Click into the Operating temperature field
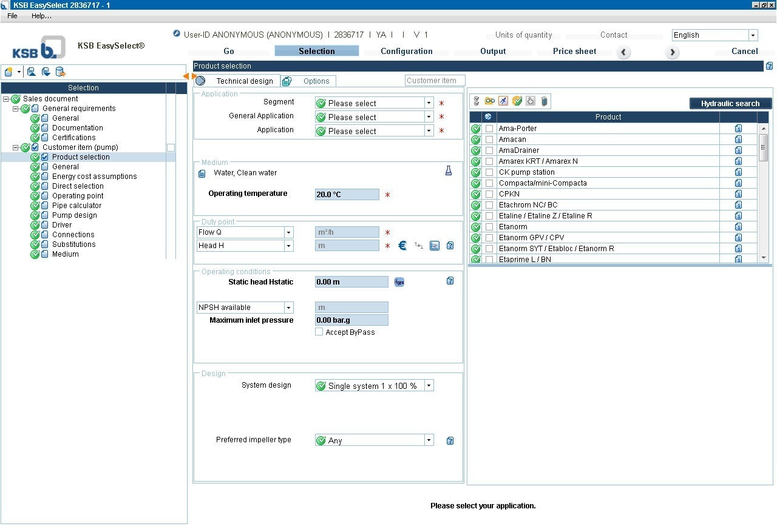 (x=347, y=195)
